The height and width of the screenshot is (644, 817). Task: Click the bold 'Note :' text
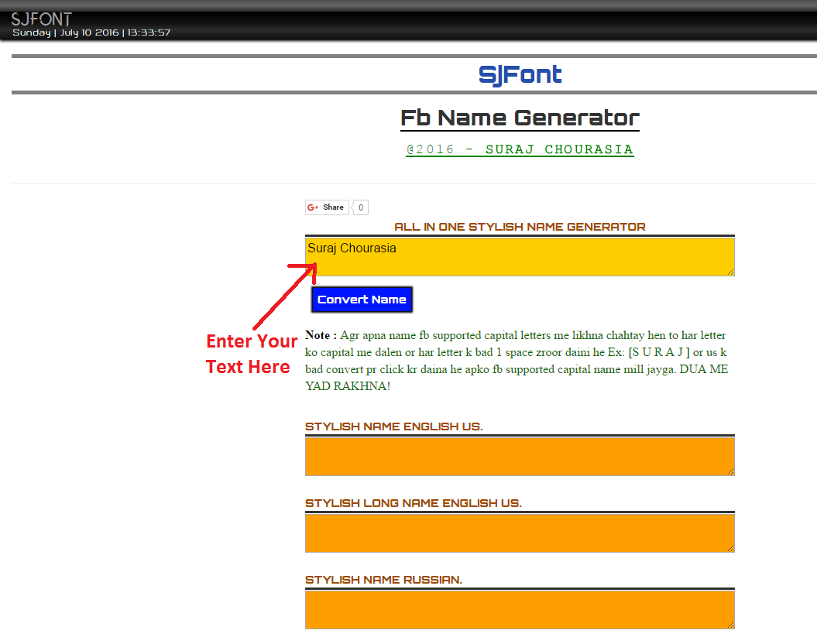321,335
